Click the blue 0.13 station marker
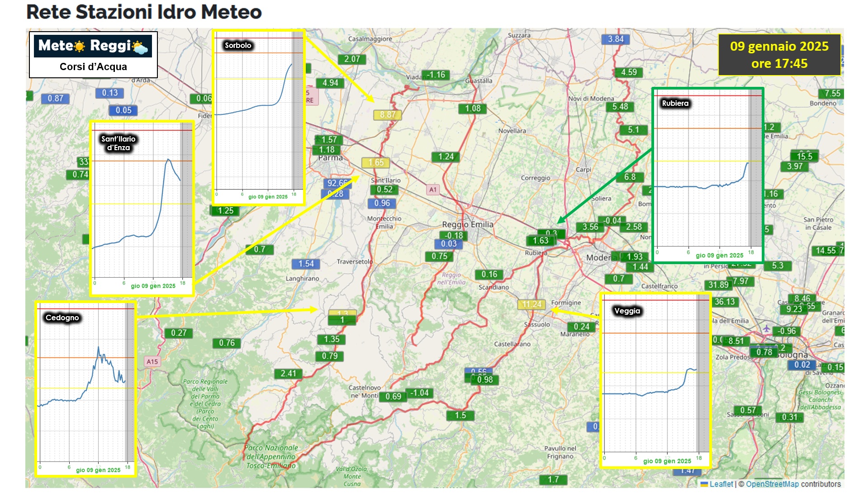Screen dimensions: 868x493 109,93
